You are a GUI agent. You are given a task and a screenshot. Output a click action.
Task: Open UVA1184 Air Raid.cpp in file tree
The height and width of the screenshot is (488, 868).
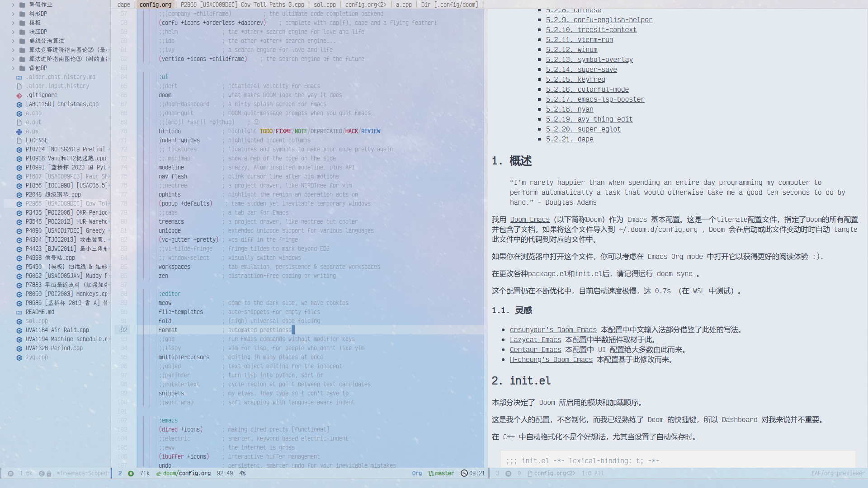click(57, 330)
